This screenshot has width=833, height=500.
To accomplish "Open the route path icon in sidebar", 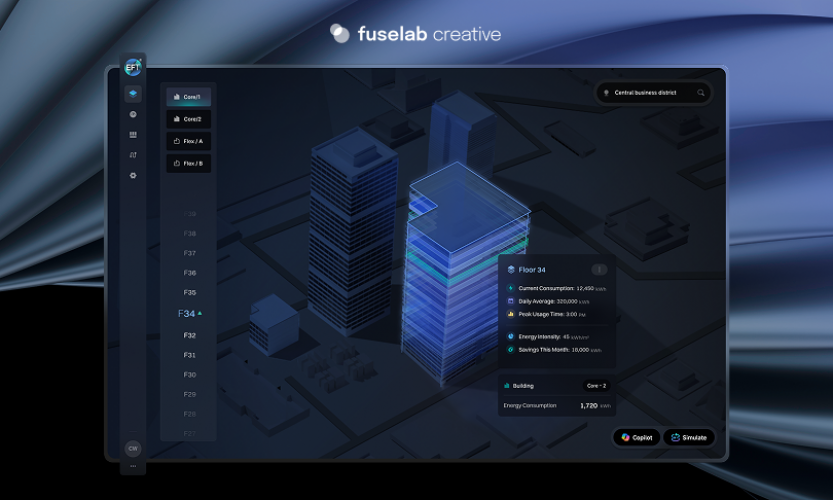I will (133, 155).
